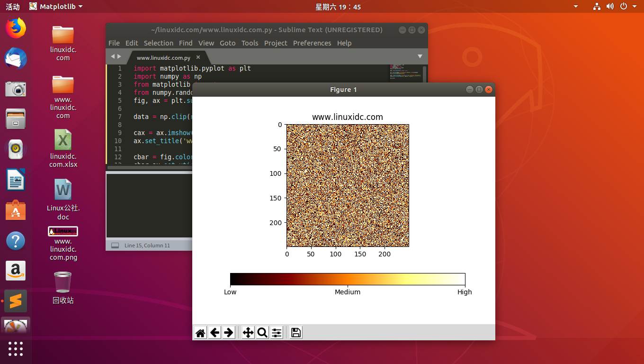
Task: Select the Pan axes tool in Figure 1
Action: point(248,333)
